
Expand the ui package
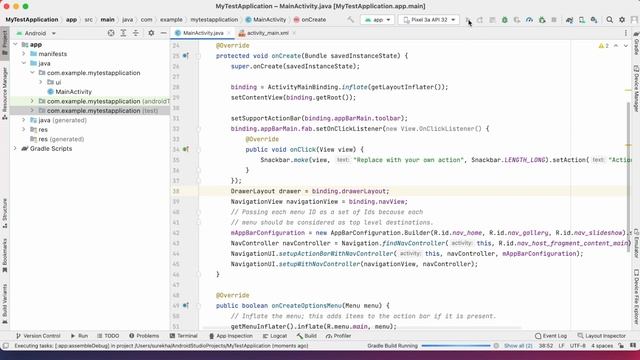pyautogui.click(x=40, y=82)
